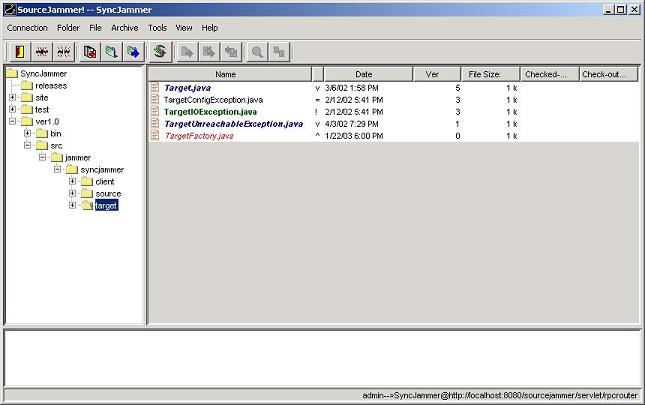The height and width of the screenshot is (405, 645).
Task: Click the bin folder icon in tree
Action: coord(42,133)
